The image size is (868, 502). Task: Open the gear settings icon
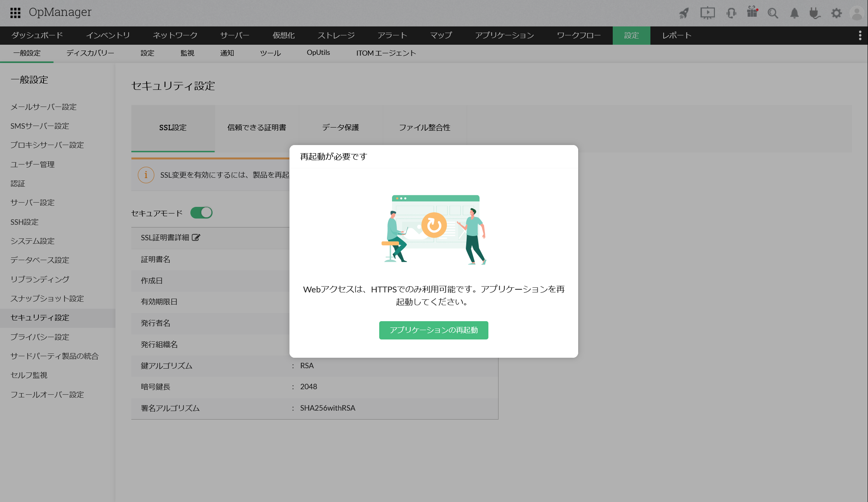836,13
